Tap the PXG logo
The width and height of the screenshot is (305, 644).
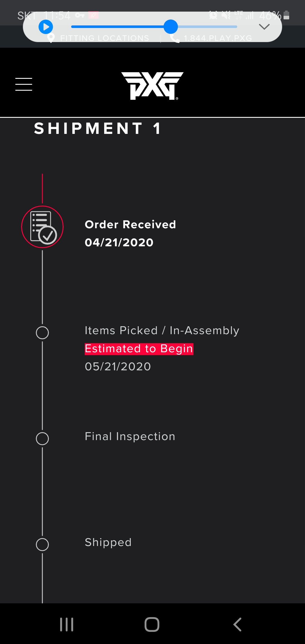(152, 86)
